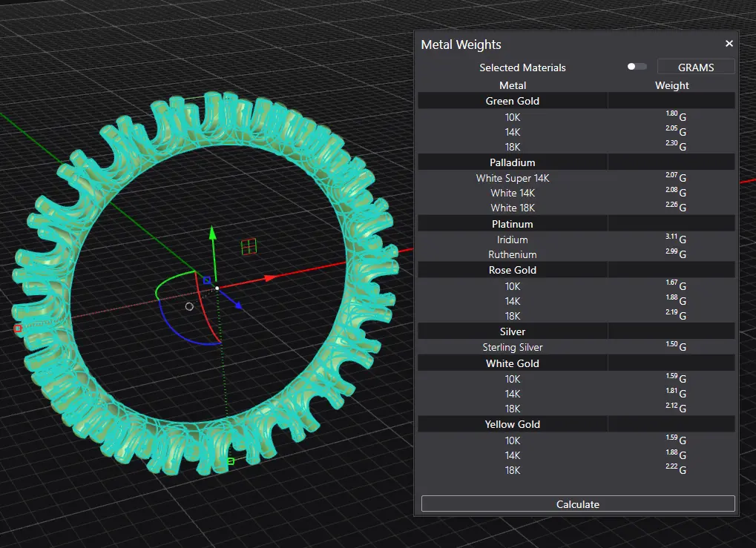Viewport: 756px width, 548px height.
Task: Click the White Gold 18K weight 2.12 G
Action: [675, 407]
